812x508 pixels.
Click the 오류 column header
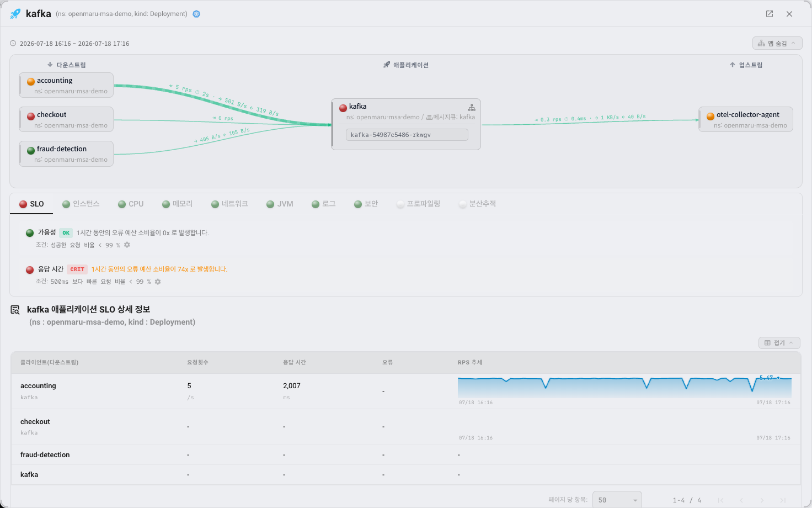[387, 362]
